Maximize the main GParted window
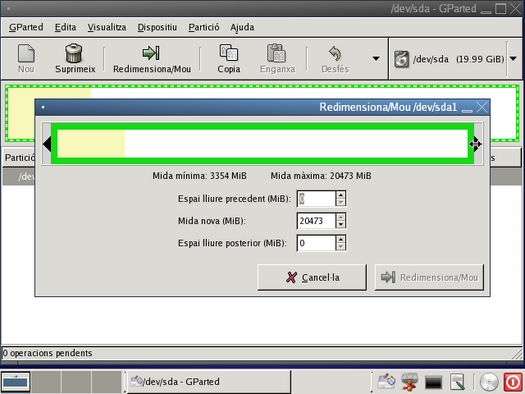Image resolution: width=525 pixels, height=394 pixels. click(x=501, y=9)
